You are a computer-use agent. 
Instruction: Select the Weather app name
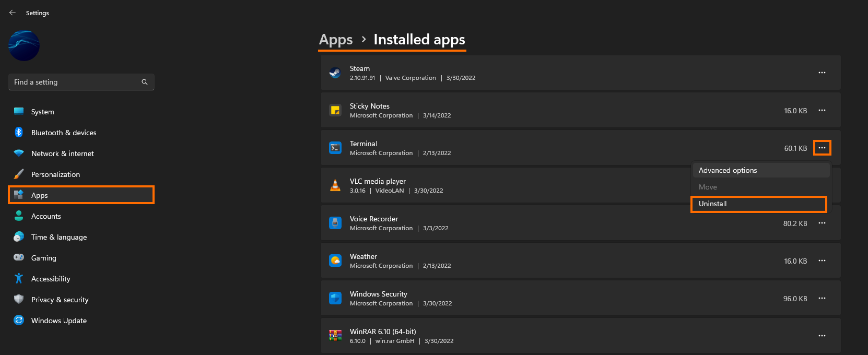(363, 256)
